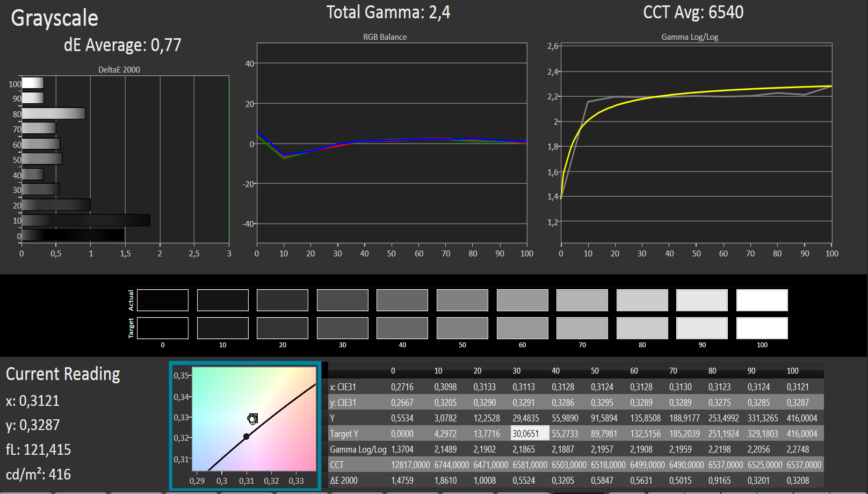
Task: Pick the Actual swatch at 90
Action: tap(702, 300)
